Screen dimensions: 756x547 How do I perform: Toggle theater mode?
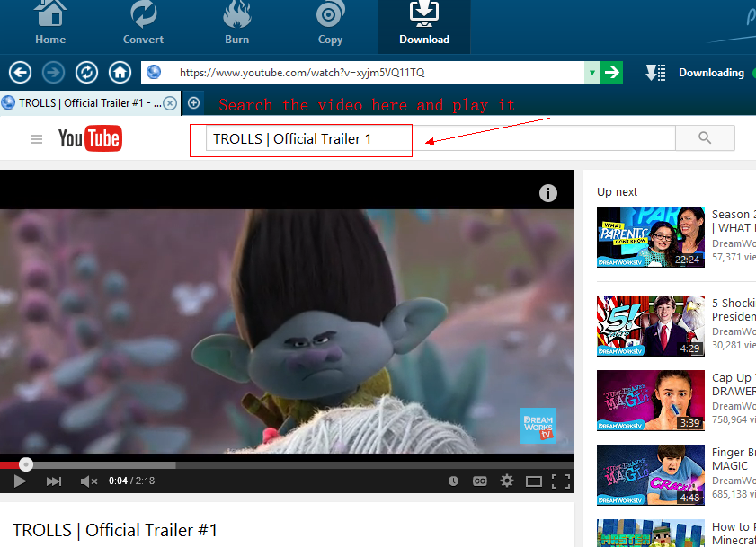pos(534,481)
